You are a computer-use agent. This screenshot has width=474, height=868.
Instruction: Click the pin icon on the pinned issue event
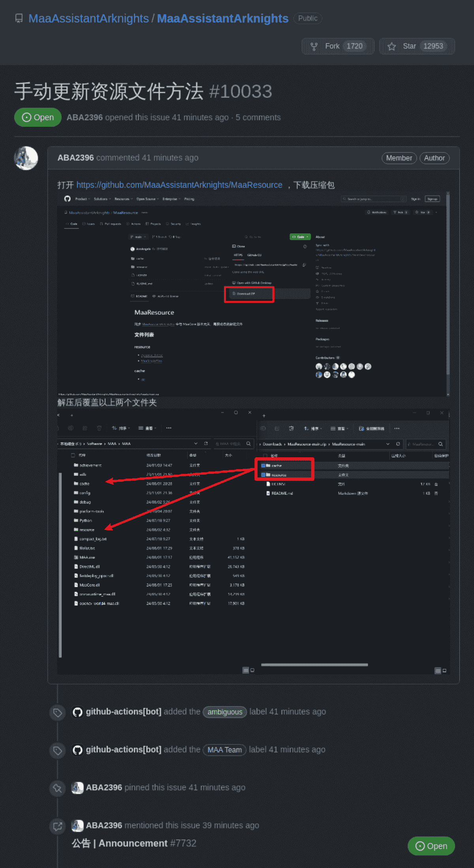58,788
